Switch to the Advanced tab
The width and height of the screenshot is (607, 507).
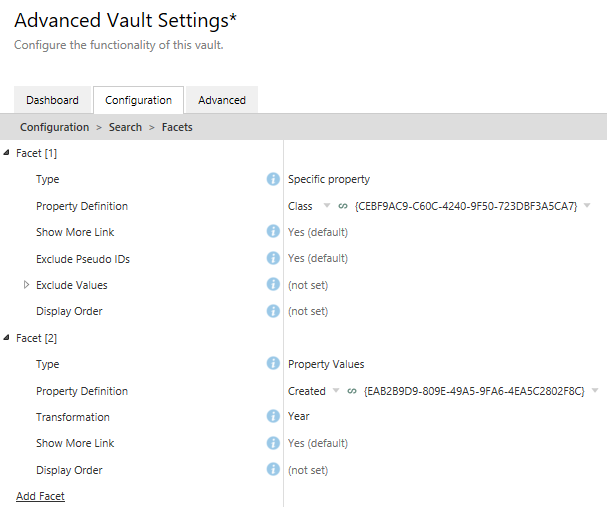(222, 100)
